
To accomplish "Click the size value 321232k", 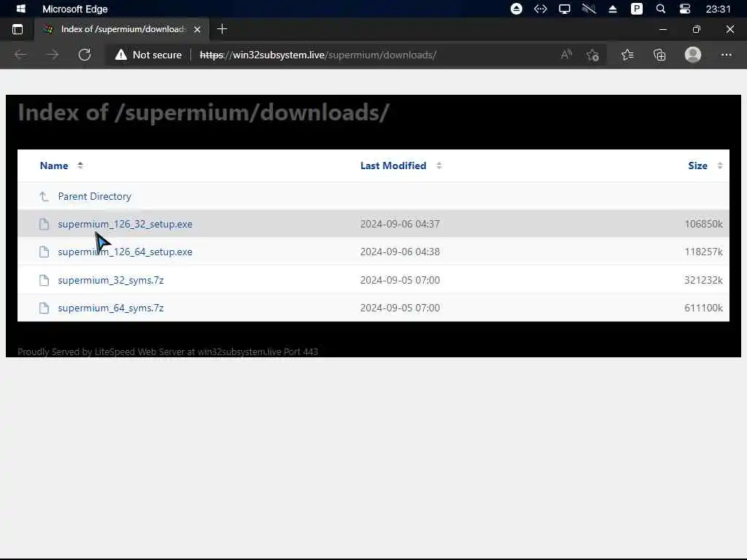I will coord(704,280).
